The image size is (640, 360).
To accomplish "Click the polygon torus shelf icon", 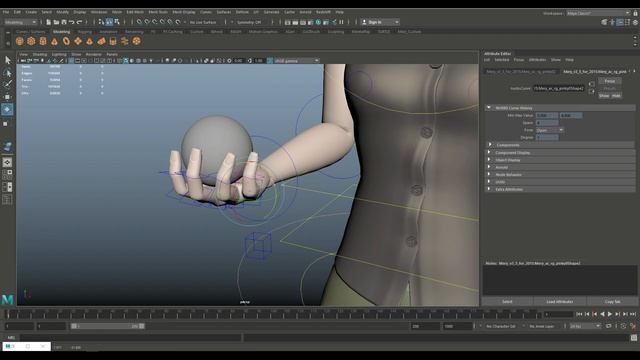I will pyautogui.click(x=66, y=41).
